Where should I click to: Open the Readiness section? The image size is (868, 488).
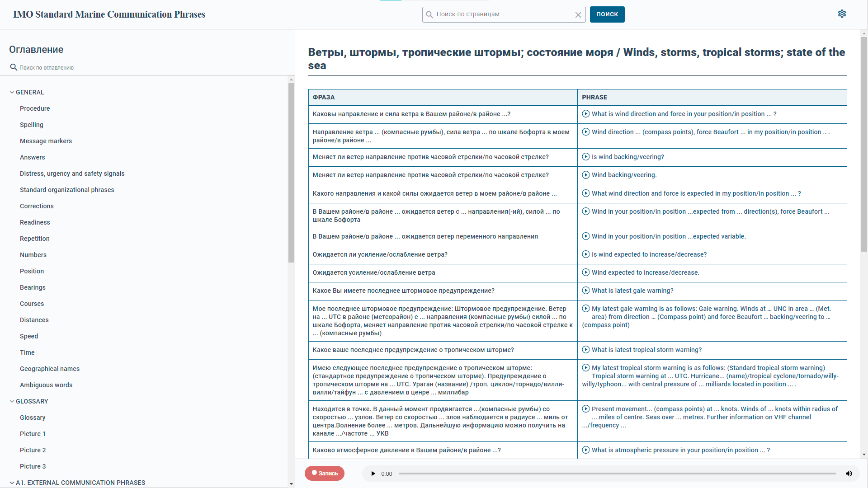coord(35,222)
